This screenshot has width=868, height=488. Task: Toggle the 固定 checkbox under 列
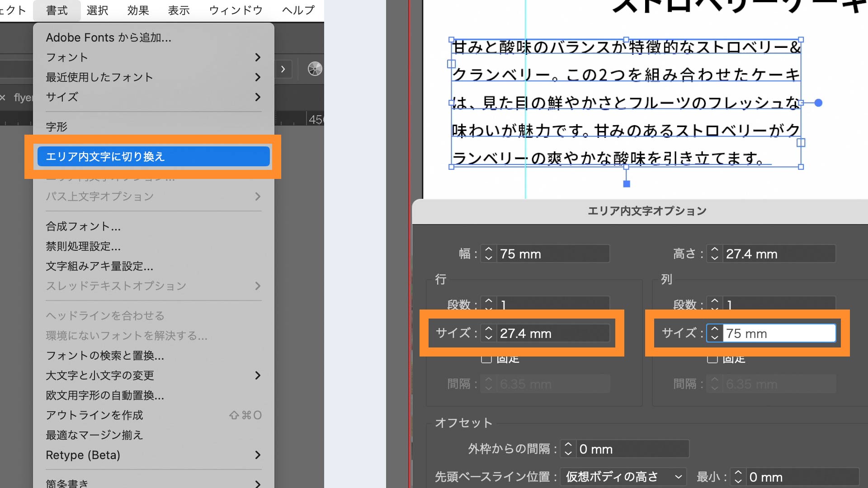(x=712, y=359)
